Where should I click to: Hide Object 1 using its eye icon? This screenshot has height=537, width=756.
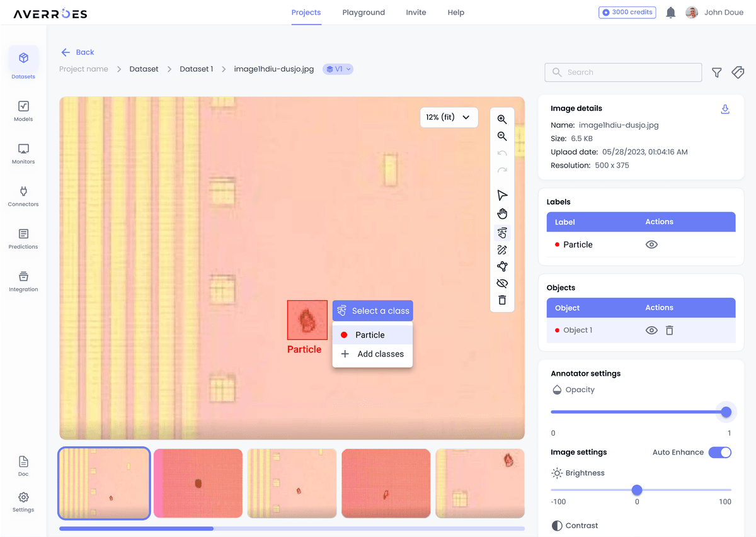coord(651,330)
